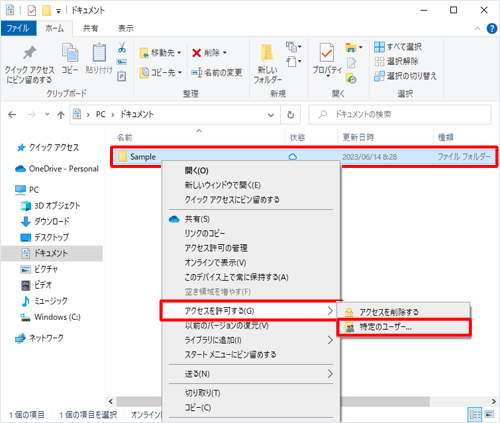Click Select all (すべて選択)
The image size is (500, 423).
coord(398,47)
